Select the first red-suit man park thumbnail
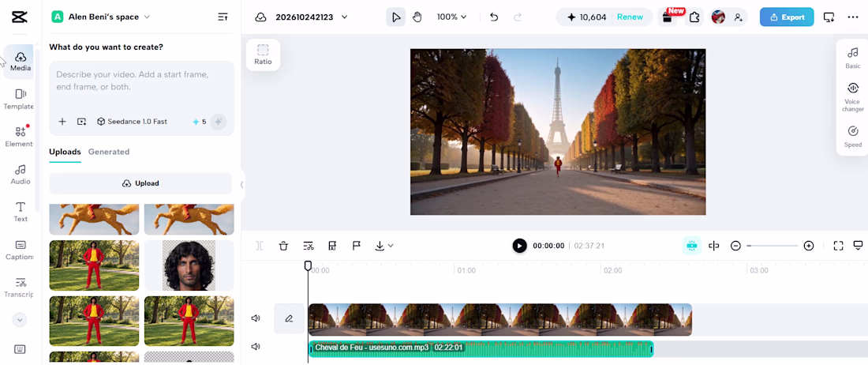 click(x=94, y=265)
